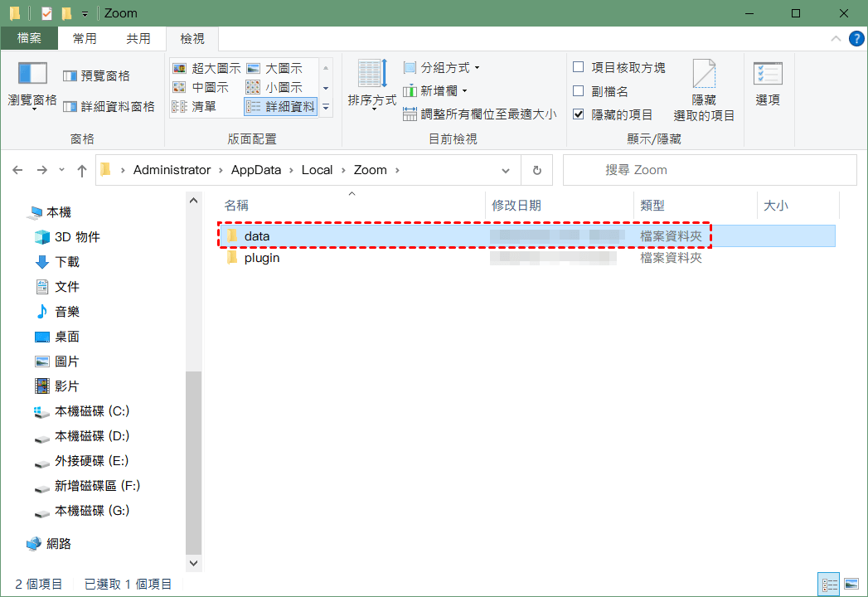Open 本機 This PC in sidebar

click(x=51, y=212)
